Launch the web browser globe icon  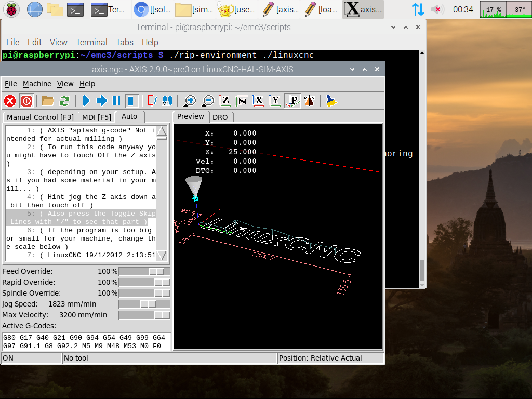click(x=35, y=9)
